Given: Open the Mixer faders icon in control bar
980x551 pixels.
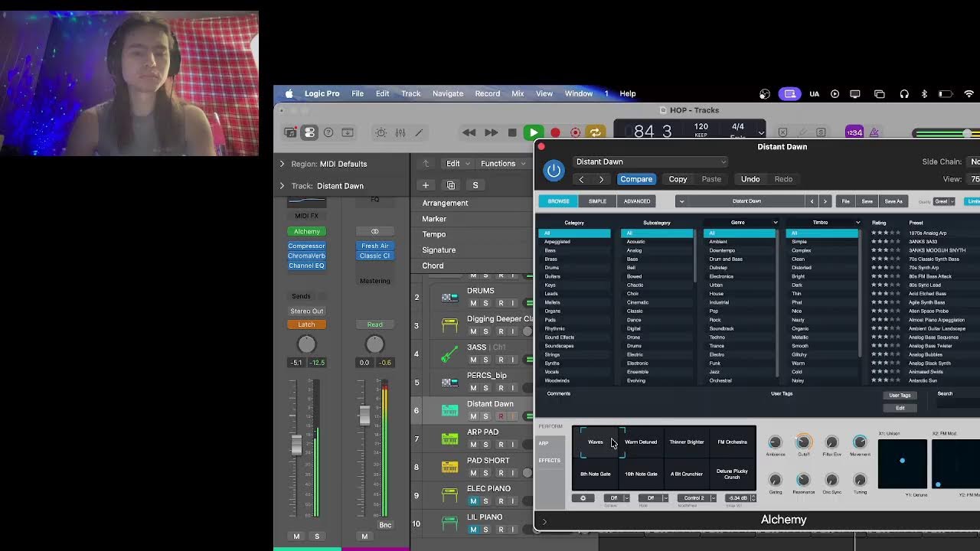Looking at the screenshot, I should coord(400,132).
